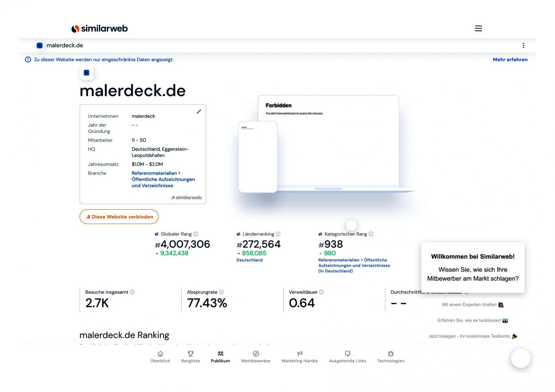Click the mobile site preview thumbnail

(x=258, y=157)
